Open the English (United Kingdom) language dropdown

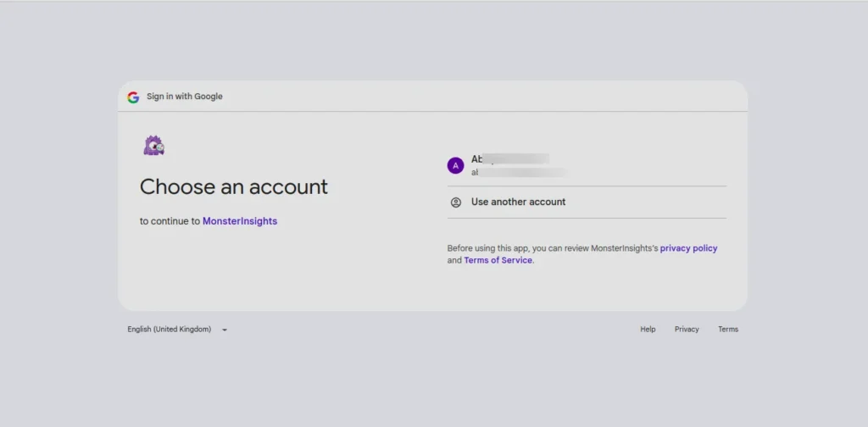(x=177, y=329)
